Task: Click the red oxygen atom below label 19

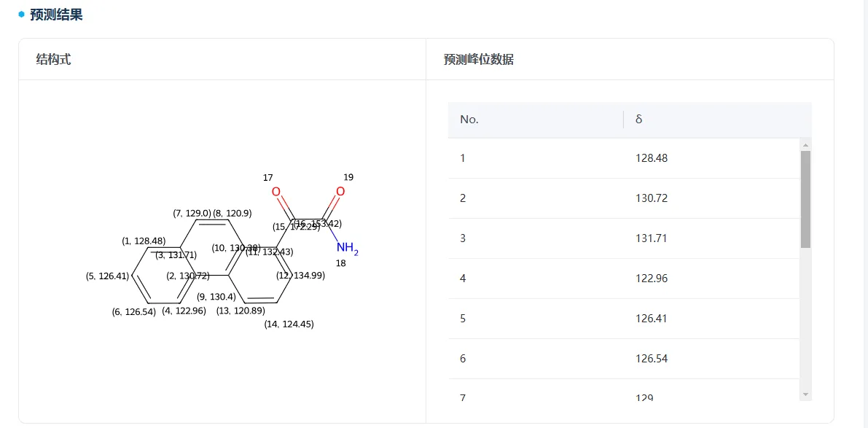Action: click(340, 192)
